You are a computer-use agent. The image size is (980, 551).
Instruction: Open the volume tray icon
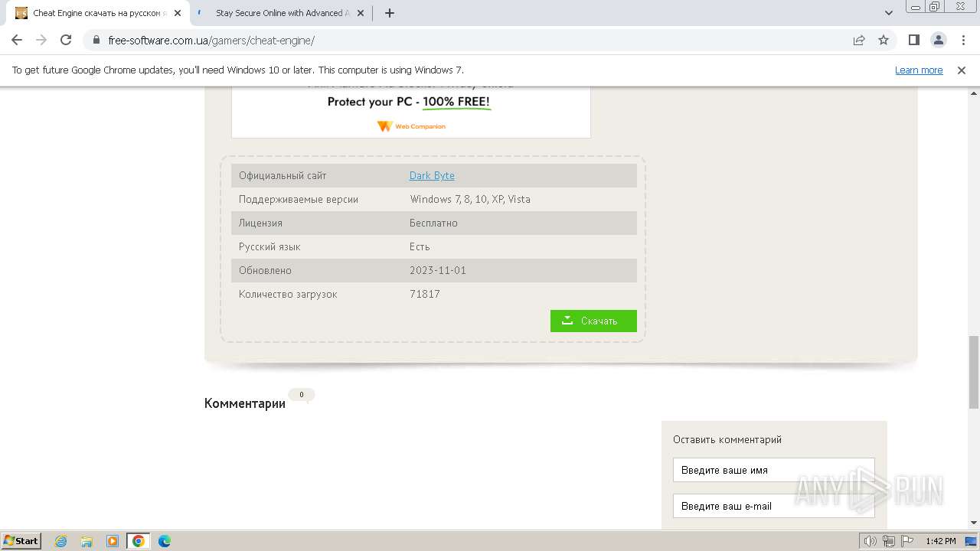click(871, 541)
